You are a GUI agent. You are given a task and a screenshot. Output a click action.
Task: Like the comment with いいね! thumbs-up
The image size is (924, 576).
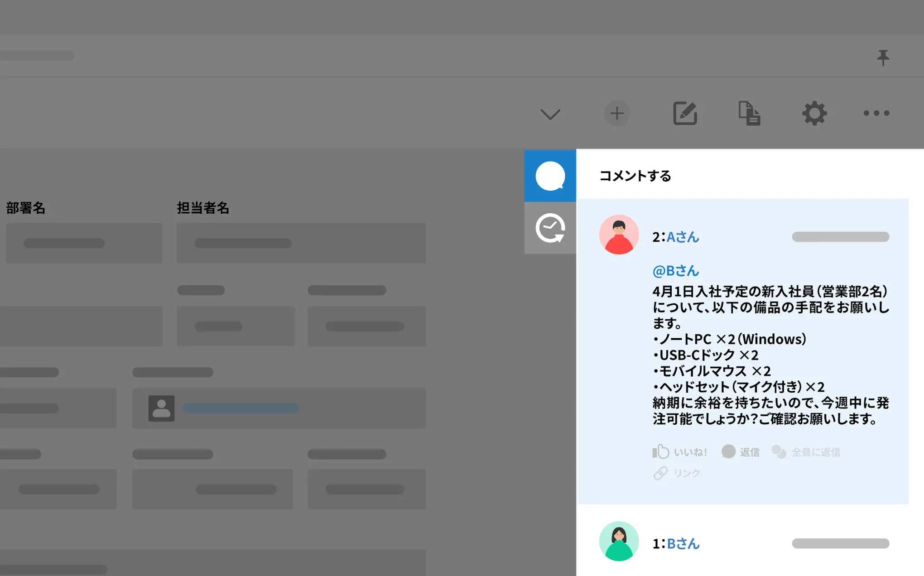pos(679,451)
